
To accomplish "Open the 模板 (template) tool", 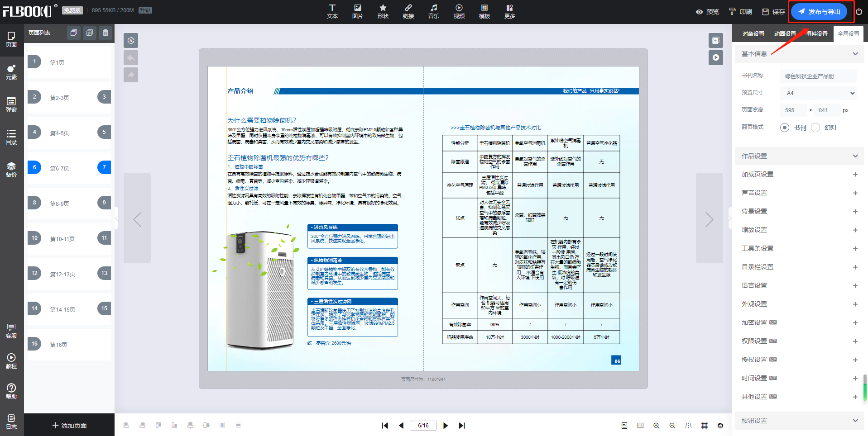I will (484, 11).
